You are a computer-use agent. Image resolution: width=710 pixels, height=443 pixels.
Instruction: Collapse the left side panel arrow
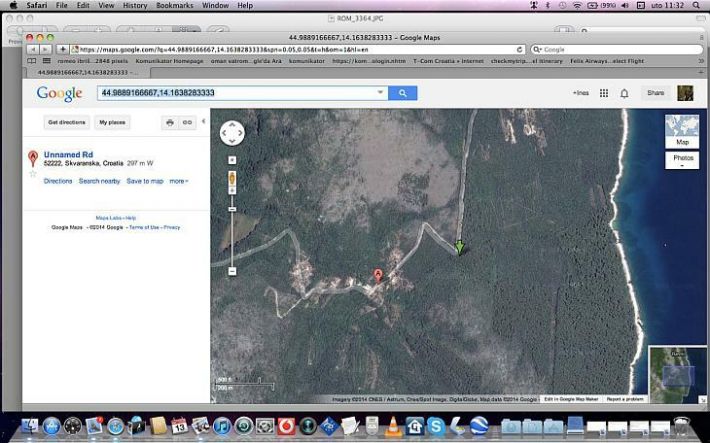coord(204,122)
